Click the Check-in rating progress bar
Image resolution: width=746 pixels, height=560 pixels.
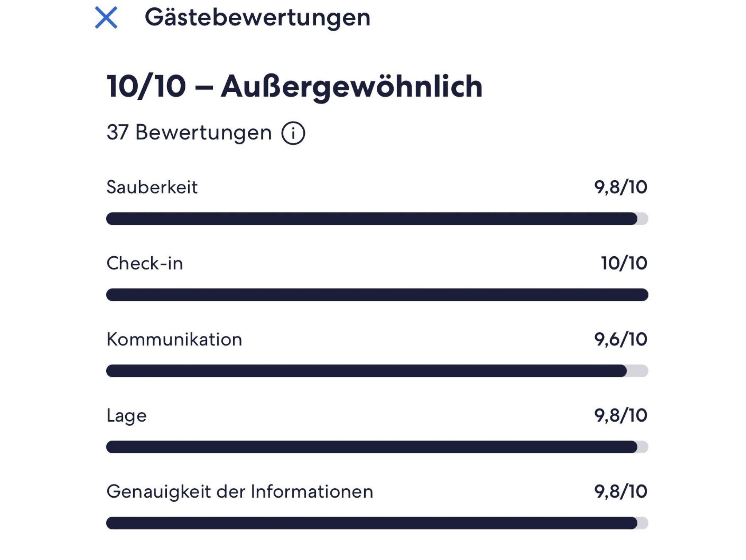pos(377,295)
